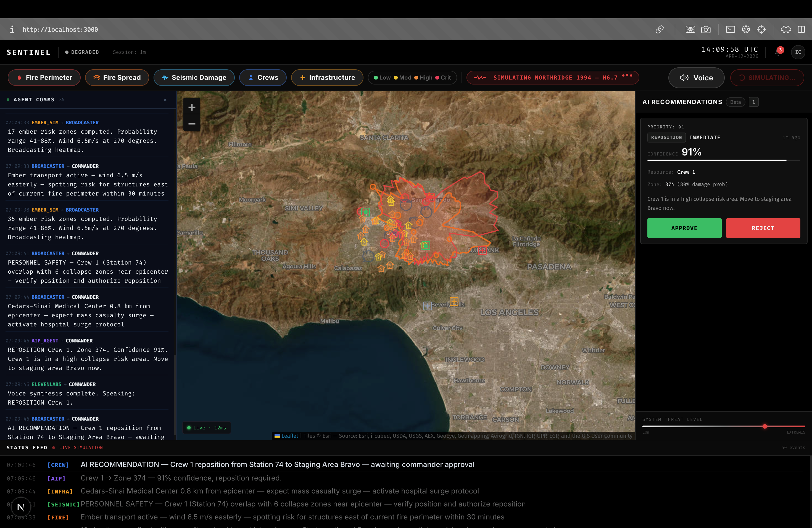
Task: Toggle the Fire Perimeter layer
Action: 44,78
